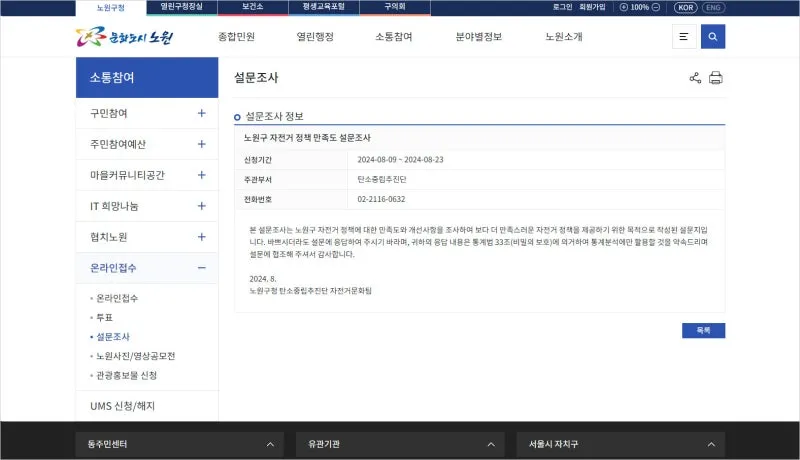
Task: Click the print page icon
Action: pos(716,78)
